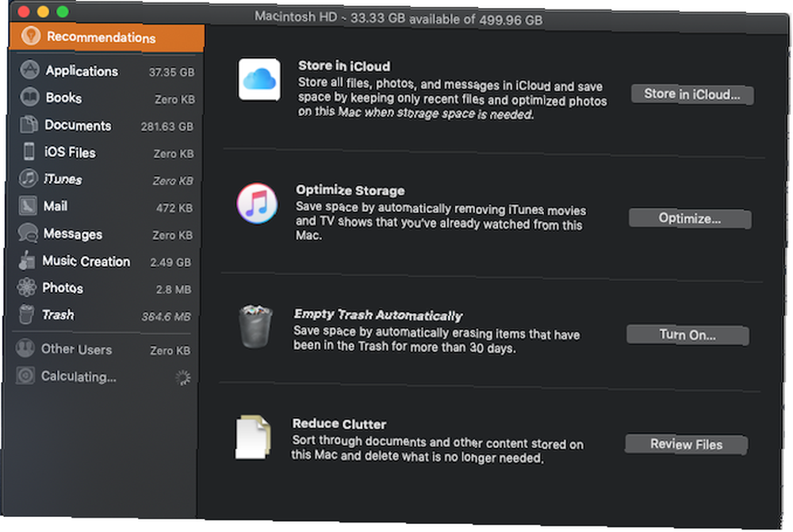This screenshot has width=793, height=532.
Task: Open the Applications category
Action: 105,71
